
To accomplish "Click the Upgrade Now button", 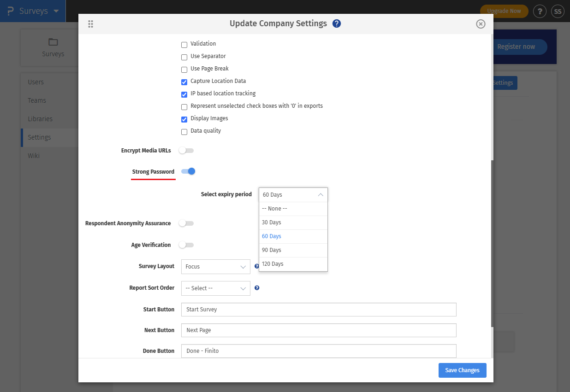I will point(504,11).
